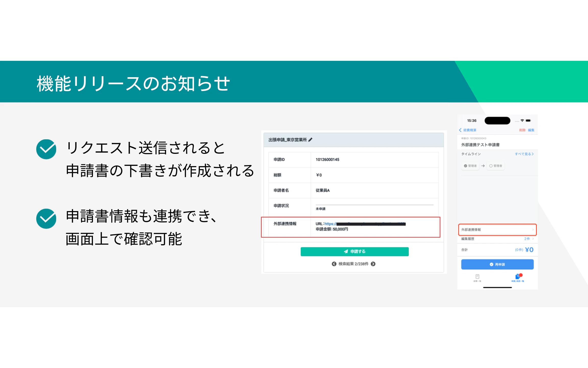The height and width of the screenshot is (368, 588).
Task: Expand the 外部連携情報 row on mobile
Action: point(497,230)
